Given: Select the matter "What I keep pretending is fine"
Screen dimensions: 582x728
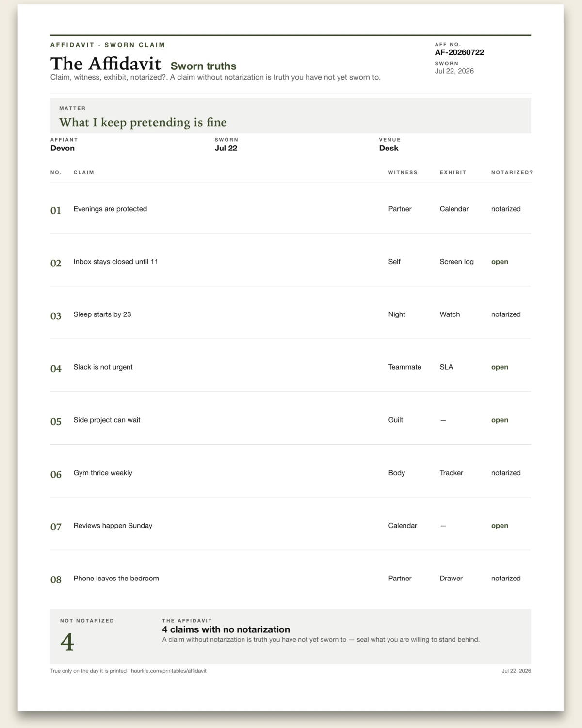Looking at the screenshot, I should pos(143,122).
